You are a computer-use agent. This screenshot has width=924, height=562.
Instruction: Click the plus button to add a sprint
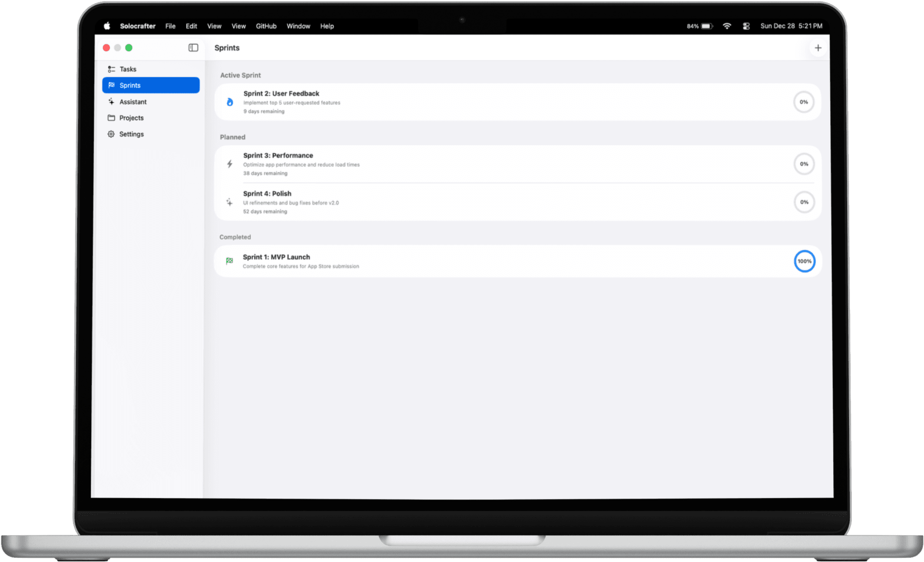coord(818,48)
